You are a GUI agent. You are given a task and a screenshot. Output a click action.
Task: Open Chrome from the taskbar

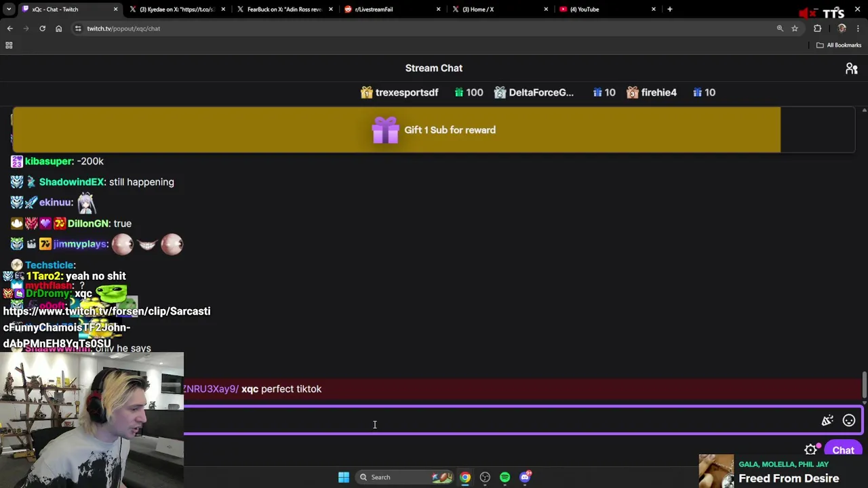(x=465, y=477)
